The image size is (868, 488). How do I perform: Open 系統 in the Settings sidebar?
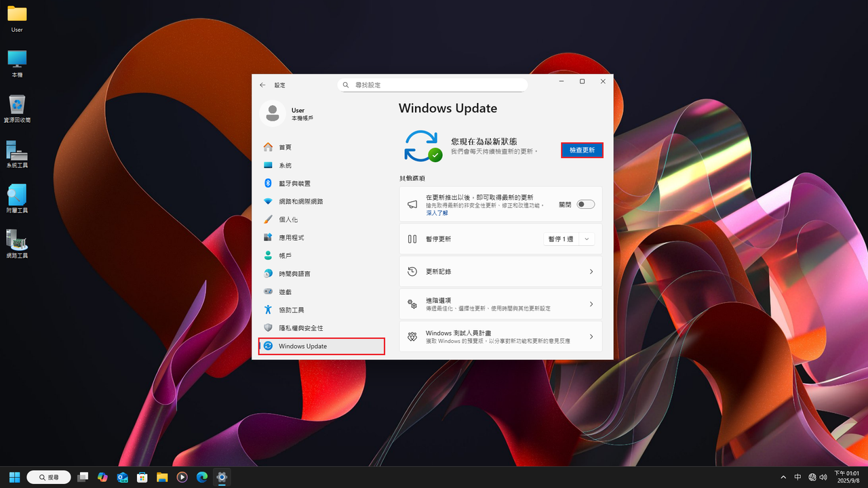tap(321, 165)
